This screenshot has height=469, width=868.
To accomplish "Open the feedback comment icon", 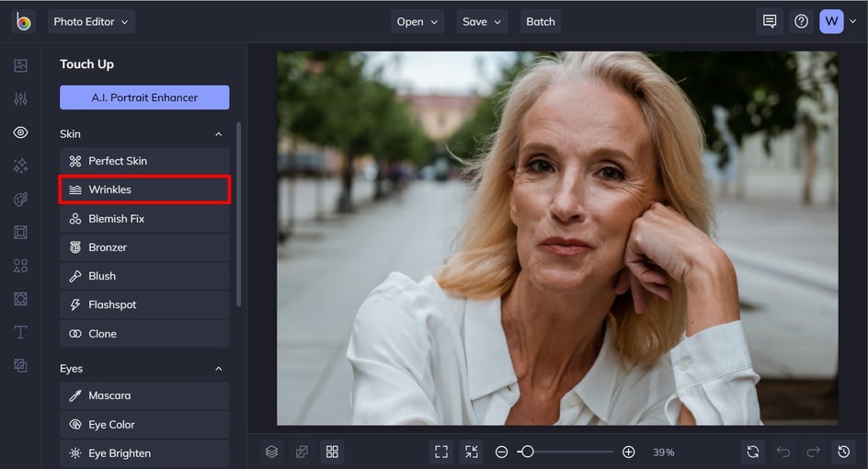I will 770,21.
